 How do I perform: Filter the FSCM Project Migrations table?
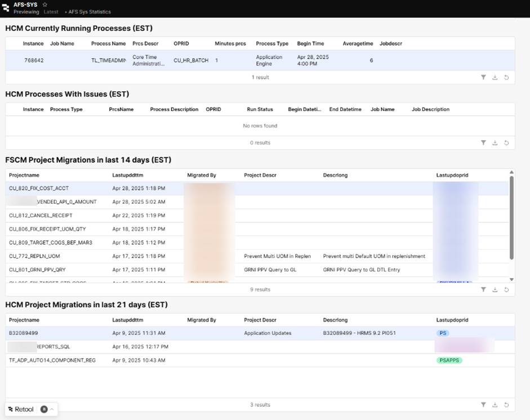coord(483,289)
